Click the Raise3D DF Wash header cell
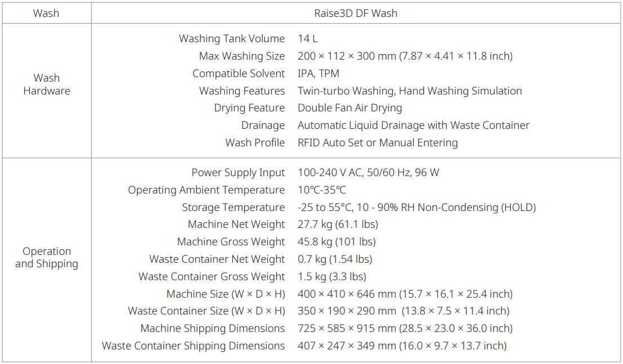 357,13
